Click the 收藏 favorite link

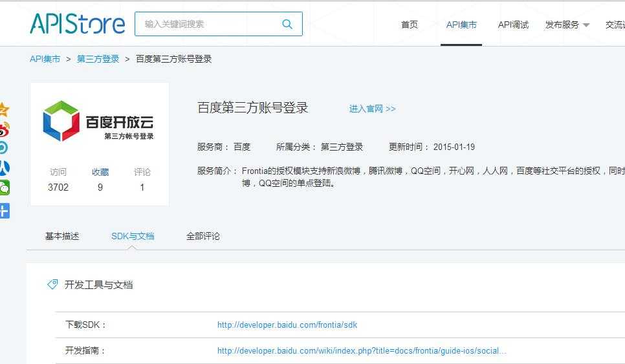(100, 172)
